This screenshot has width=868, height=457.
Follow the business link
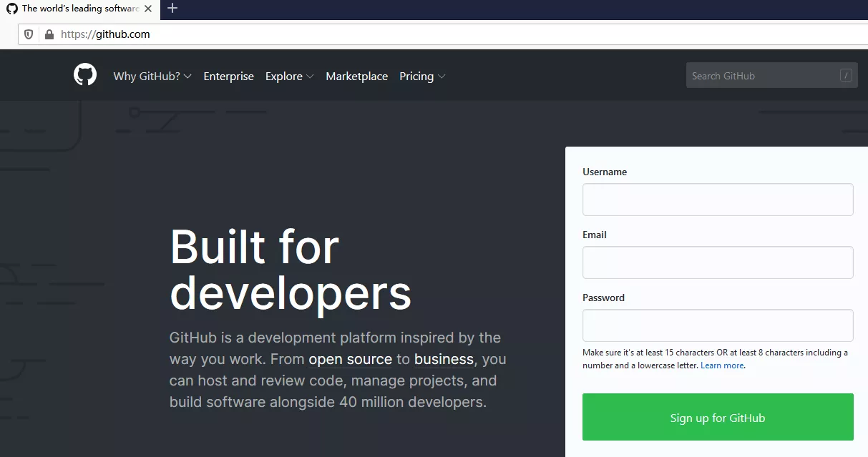(x=444, y=359)
